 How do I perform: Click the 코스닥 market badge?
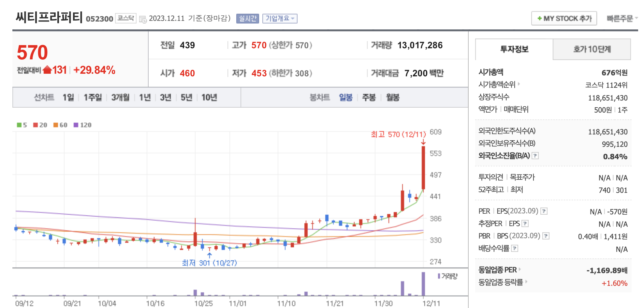point(126,18)
